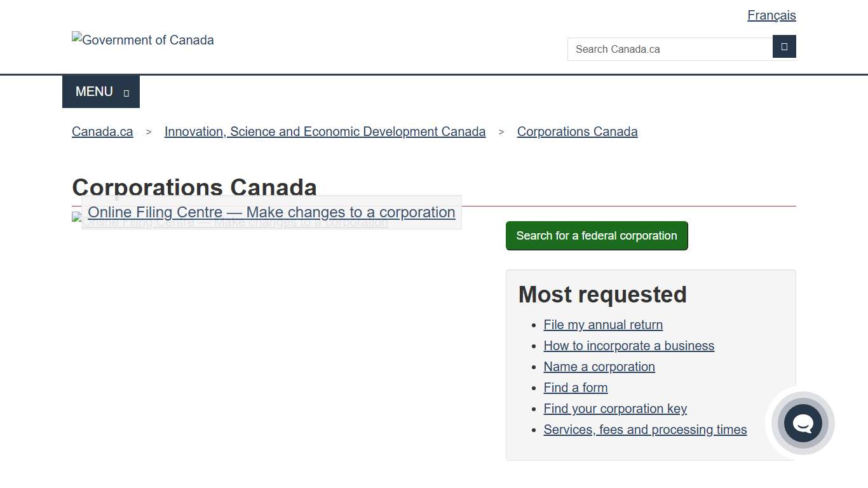Select Find your corporation key

click(615, 409)
